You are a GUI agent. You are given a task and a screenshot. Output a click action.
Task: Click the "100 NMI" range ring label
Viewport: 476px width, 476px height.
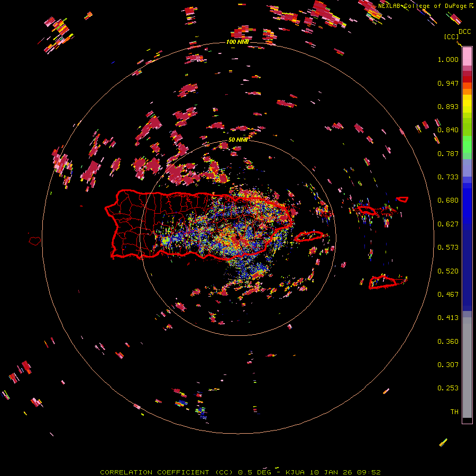click(237, 42)
